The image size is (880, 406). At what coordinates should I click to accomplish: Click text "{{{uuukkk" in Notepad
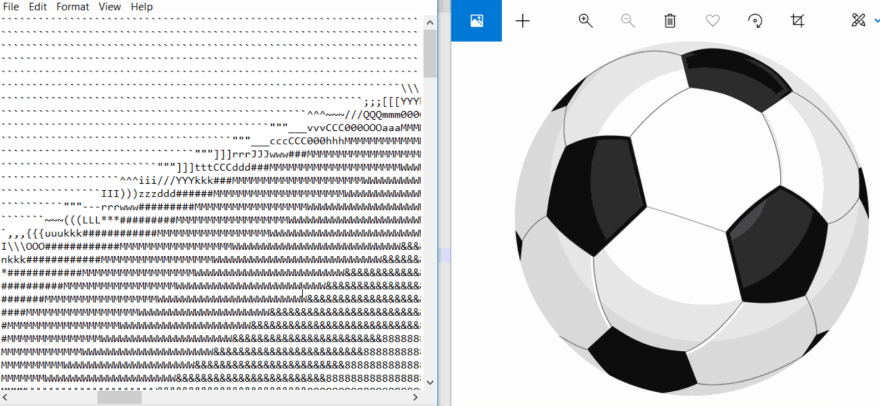click(54, 233)
